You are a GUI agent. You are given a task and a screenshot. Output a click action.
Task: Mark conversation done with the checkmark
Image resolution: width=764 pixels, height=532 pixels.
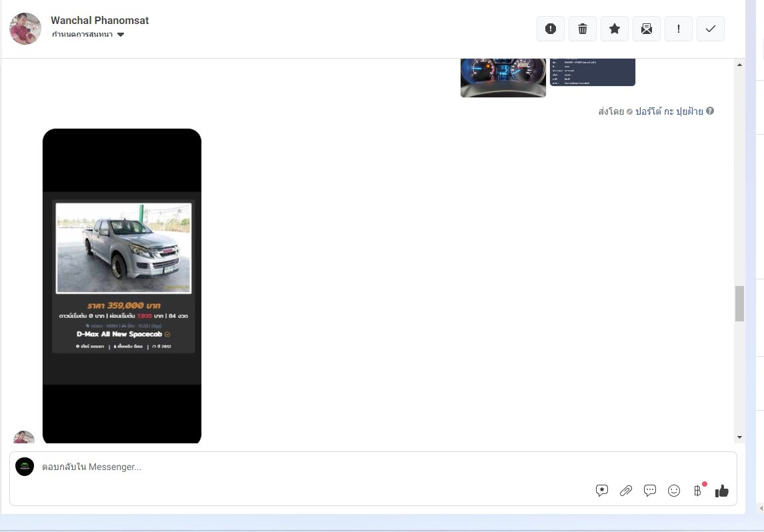coord(711,29)
